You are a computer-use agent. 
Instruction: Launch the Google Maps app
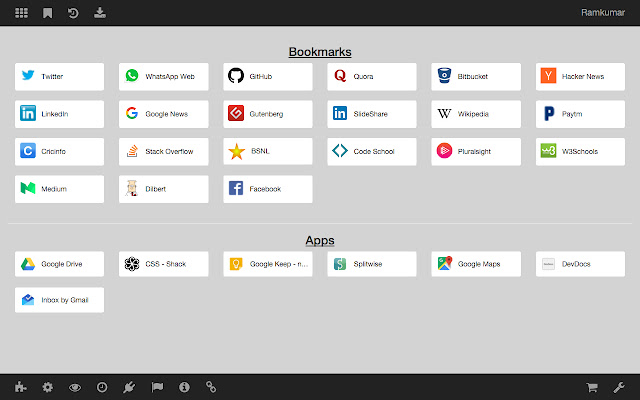pos(476,264)
